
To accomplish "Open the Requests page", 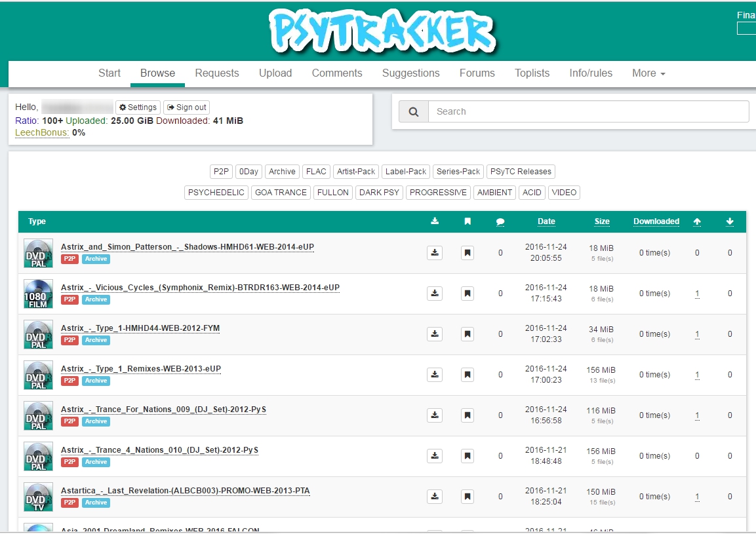I will [217, 73].
